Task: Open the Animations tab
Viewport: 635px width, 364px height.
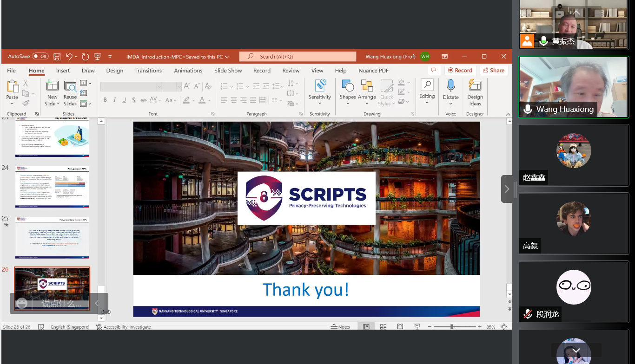Action: [188, 71]
